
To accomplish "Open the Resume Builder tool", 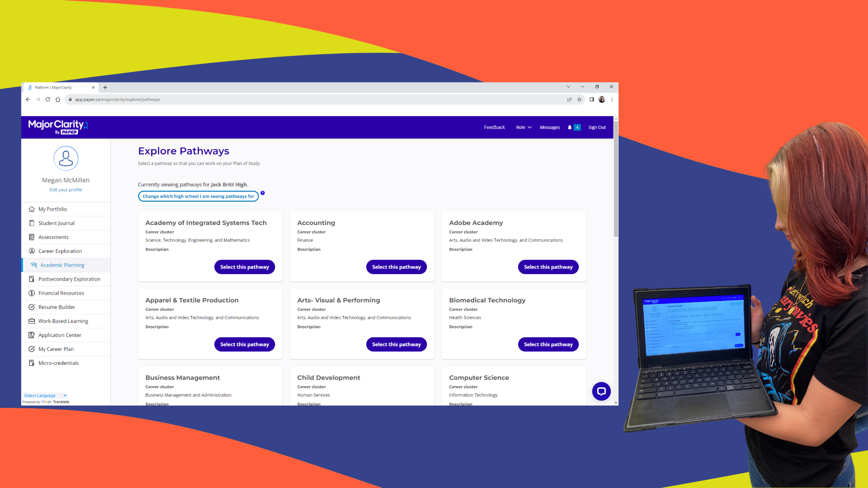I will point(57,307).
